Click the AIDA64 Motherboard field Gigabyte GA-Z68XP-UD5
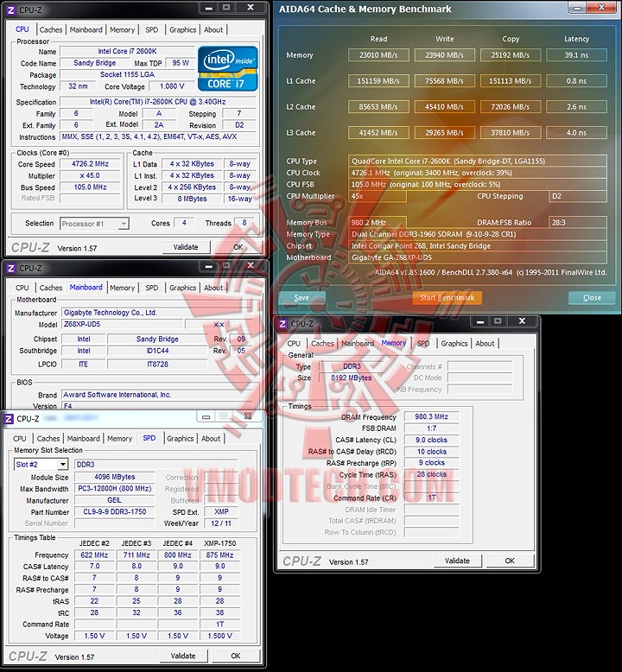The width and height of the screenshot is (622, 672). click(x=478, y=257)
